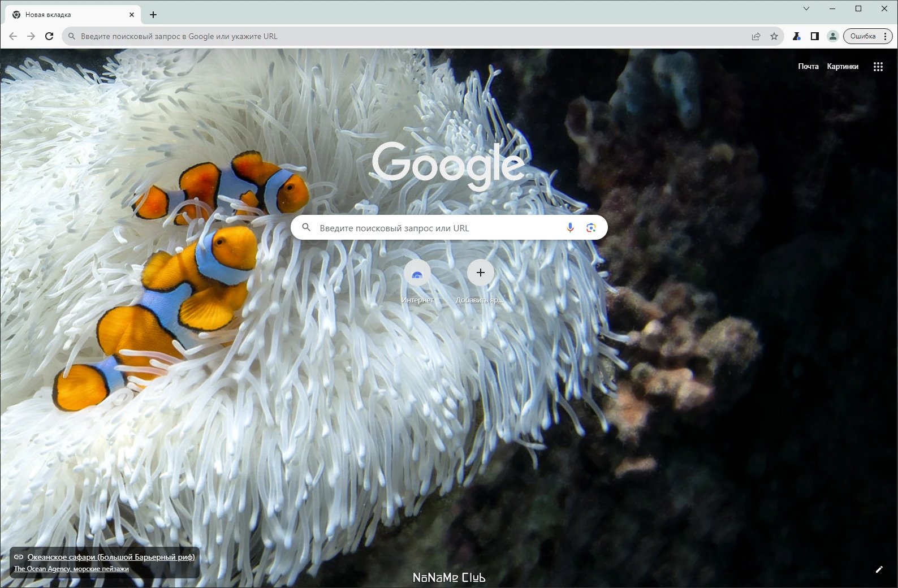
Task: Close the Новая вкладка tab
Action: tap(132, 15)
